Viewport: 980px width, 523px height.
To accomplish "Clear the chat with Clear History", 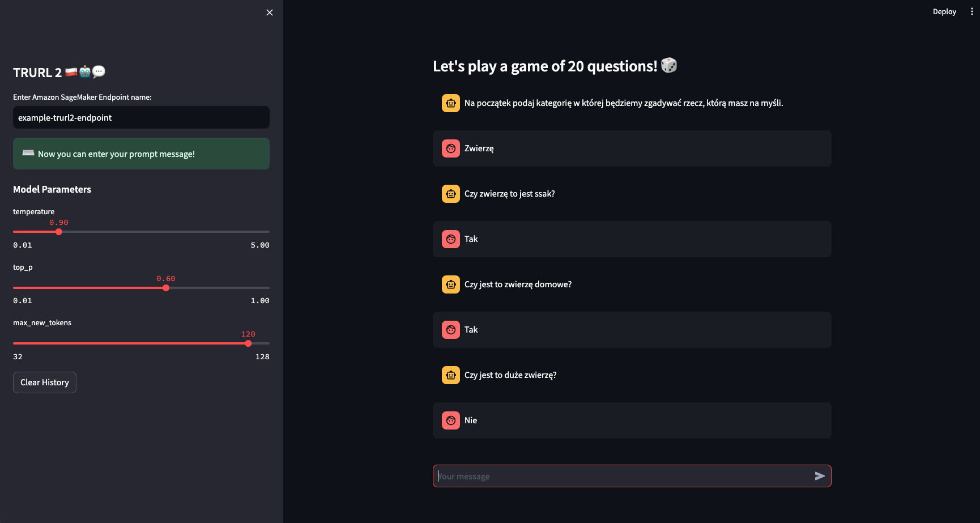I will [45, 382].
